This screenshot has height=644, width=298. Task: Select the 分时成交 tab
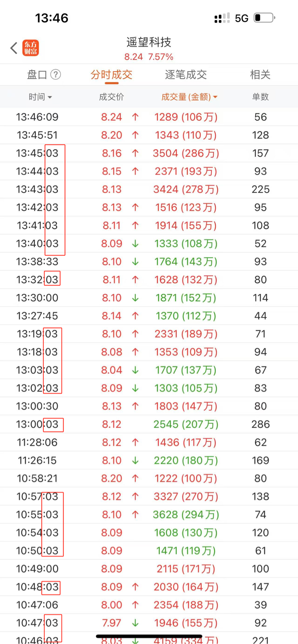pos(111,74)
